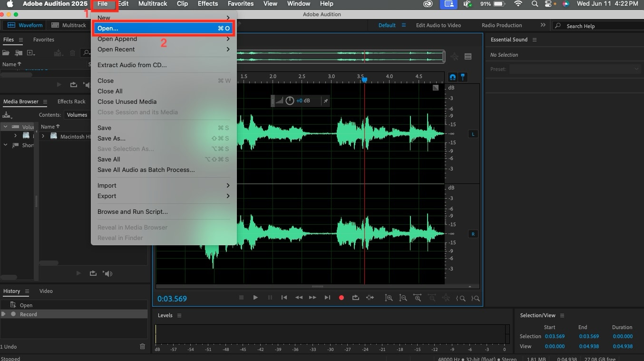Open the Apple menu
644x361 pixels.
pos(10,4)
